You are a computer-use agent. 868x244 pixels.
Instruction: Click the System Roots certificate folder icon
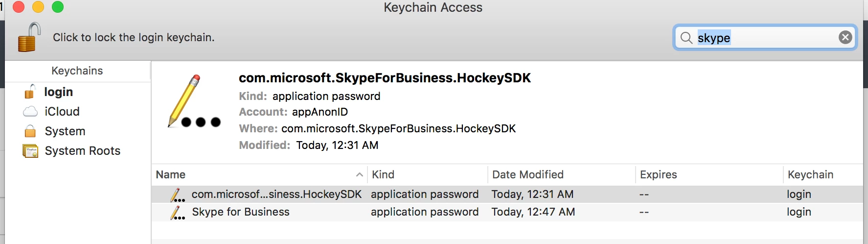pyautogui.click(x=30, y=151)
